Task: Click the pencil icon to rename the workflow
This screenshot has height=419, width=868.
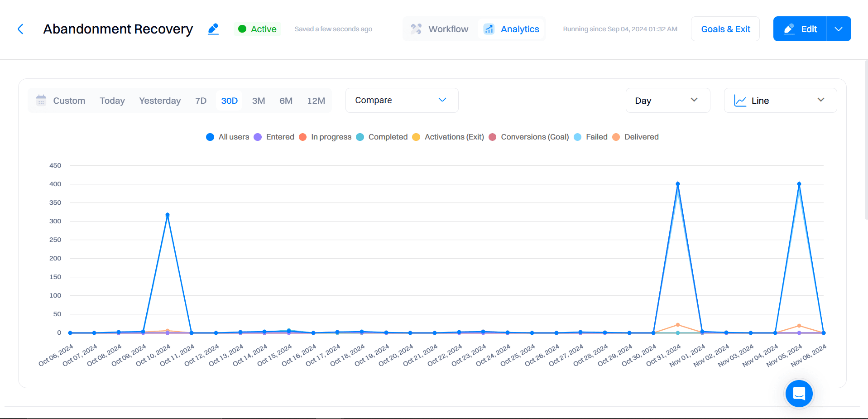Action: point(213,29)
